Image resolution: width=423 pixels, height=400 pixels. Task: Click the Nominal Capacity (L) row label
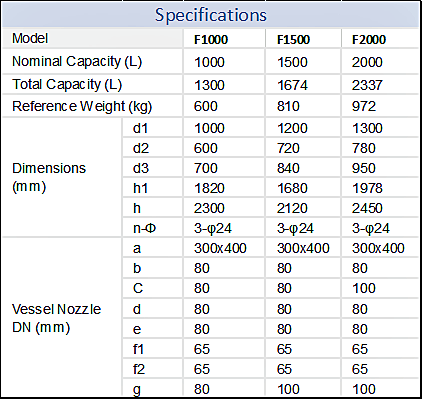(77, 62)
